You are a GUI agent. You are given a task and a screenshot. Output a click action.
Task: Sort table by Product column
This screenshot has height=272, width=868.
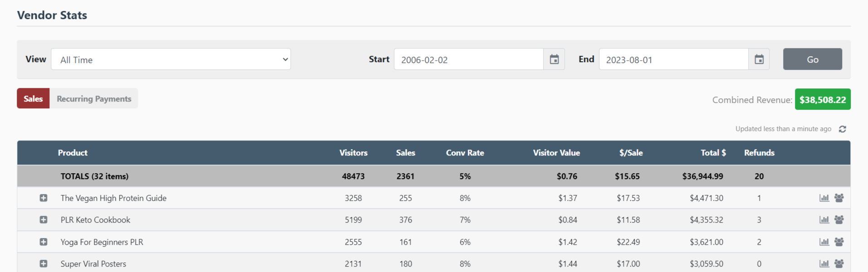click(x=73, y=153)
